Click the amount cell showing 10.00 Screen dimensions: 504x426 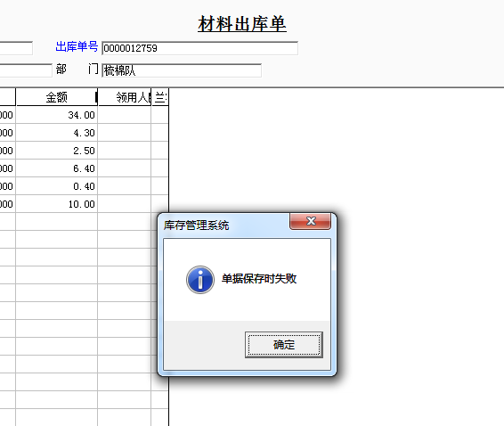pyautogui.click(x=57, y=204)
